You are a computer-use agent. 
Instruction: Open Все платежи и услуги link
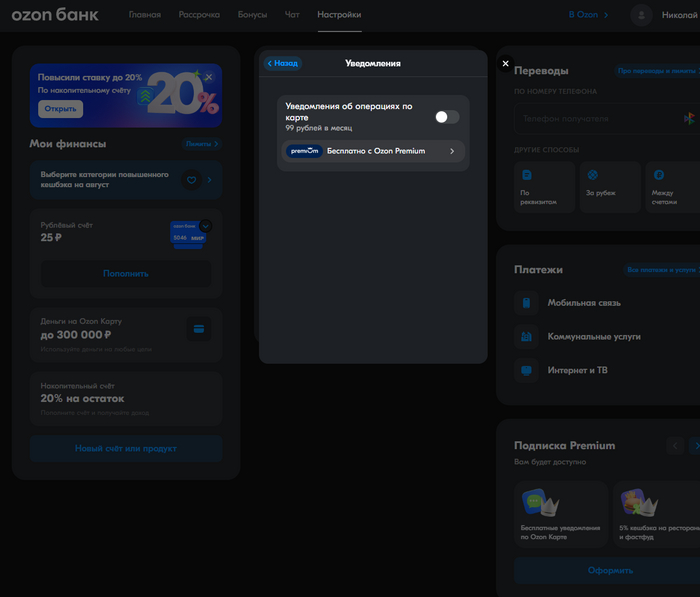(662, 270)
